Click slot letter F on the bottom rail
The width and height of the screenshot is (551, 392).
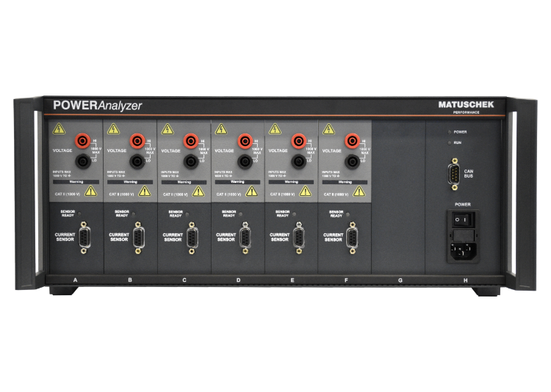tap(346, 280)
